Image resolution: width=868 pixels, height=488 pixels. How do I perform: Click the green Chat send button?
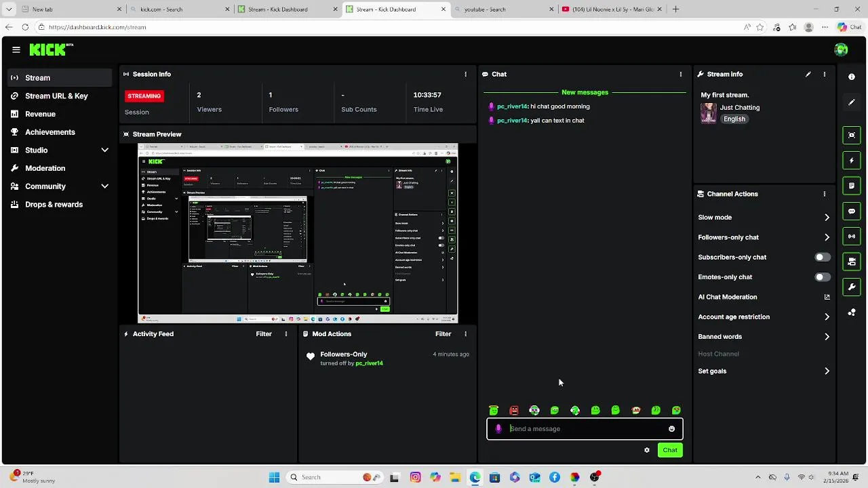[670, 450]
